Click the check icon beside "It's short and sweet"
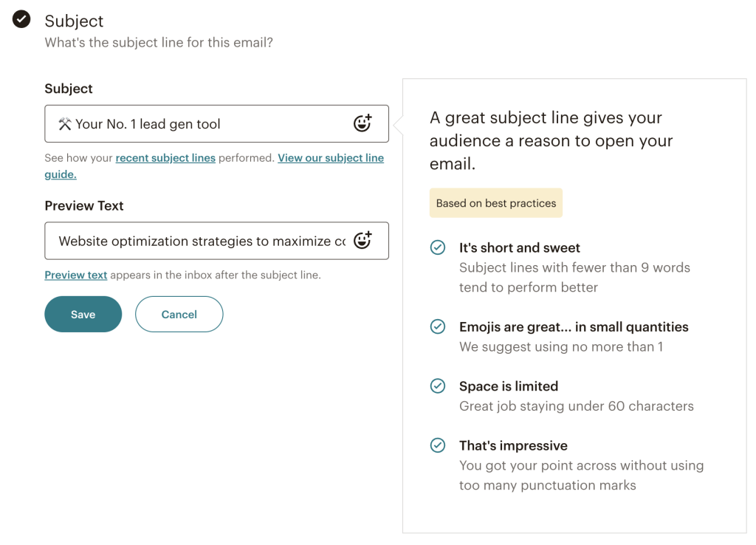The image size is (756, 545). (x=438, y=247)
